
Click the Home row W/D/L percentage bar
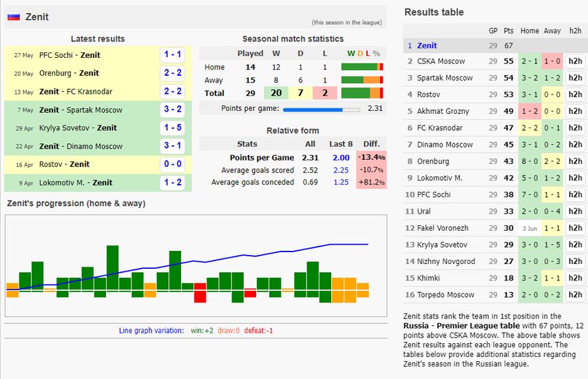362,67
